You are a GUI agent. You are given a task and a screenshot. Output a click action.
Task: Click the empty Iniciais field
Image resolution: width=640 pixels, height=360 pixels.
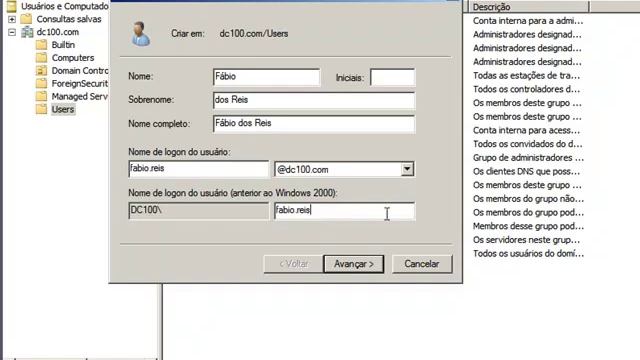point(393,77)
